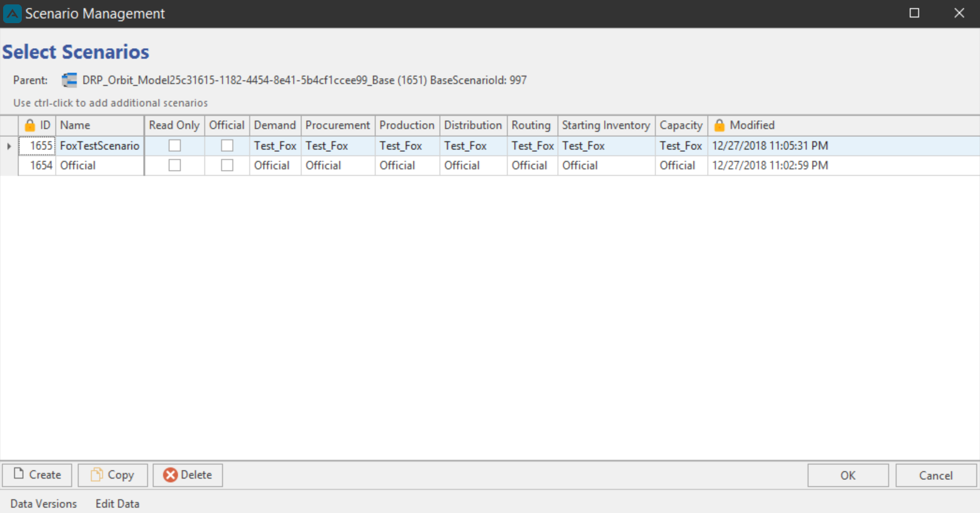Click Test_Fox in Starting Inventory column

click(606, 146)
